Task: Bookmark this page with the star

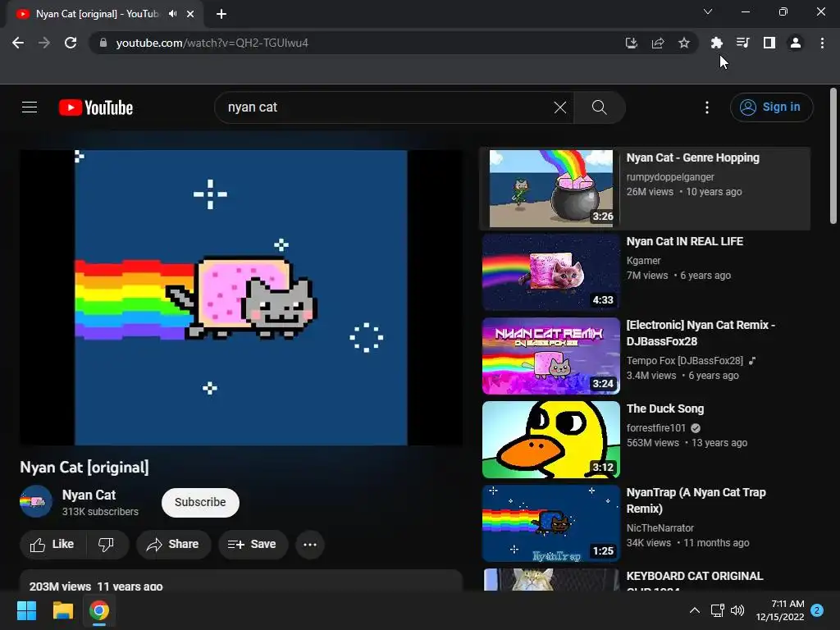Action: [684, 43]
